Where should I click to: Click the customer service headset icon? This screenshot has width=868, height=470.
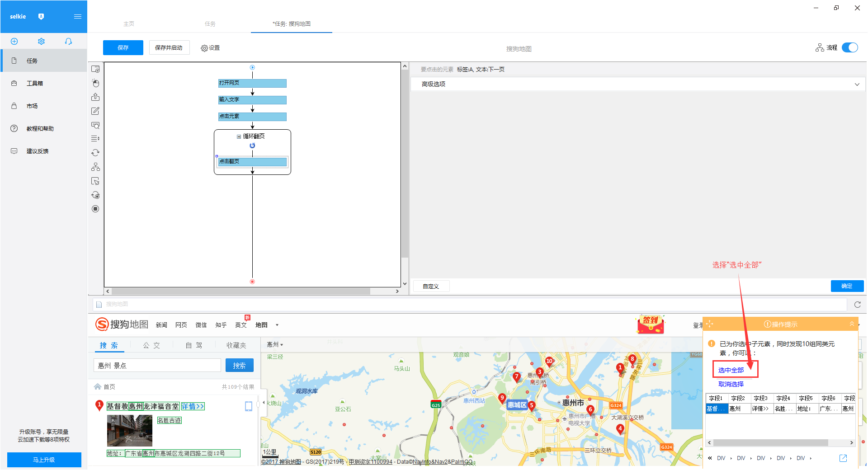point(68,42)
